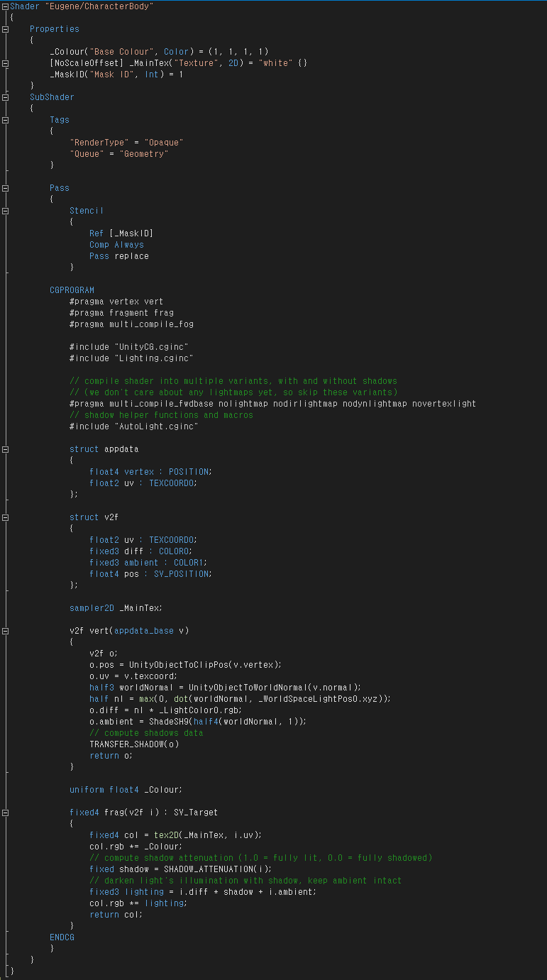
Task: Click the uniform float4 _Colour line
Action: 126,790
